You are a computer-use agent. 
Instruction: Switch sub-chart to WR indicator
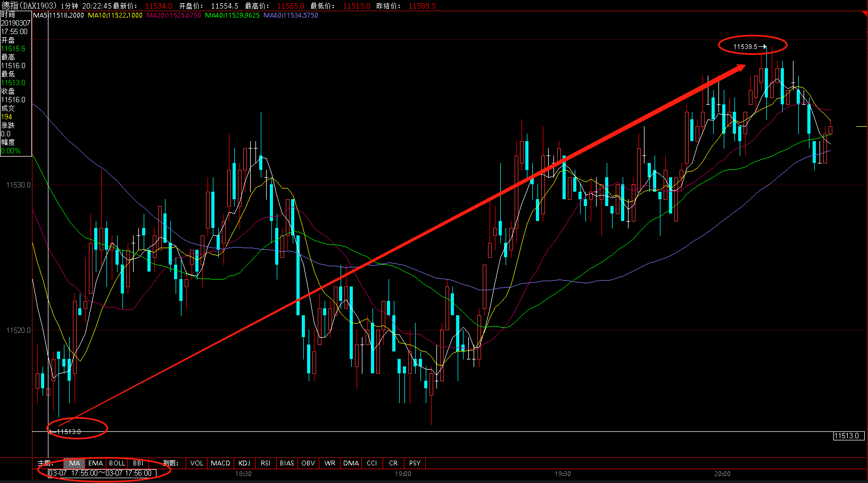[x=330, y=463]
